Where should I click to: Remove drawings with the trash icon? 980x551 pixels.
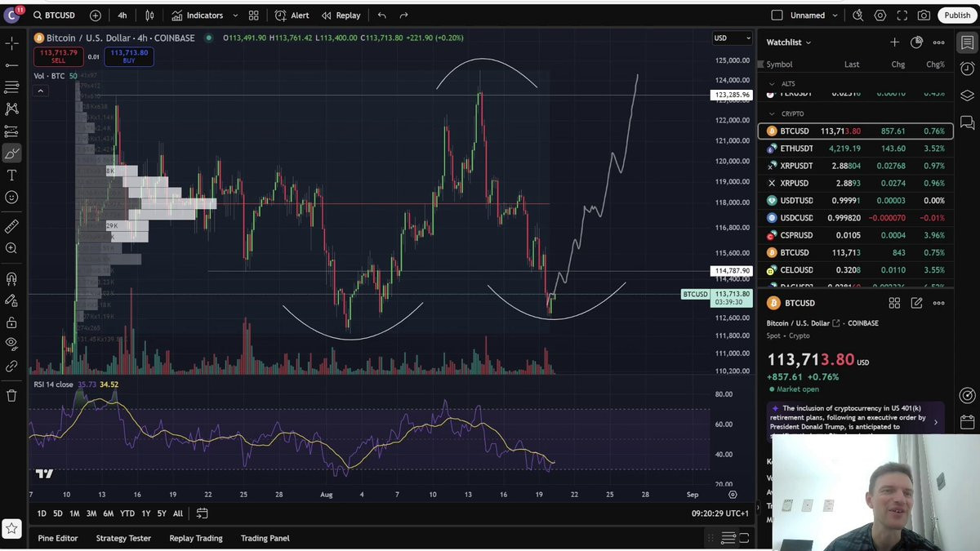click(x=11, y=395)
